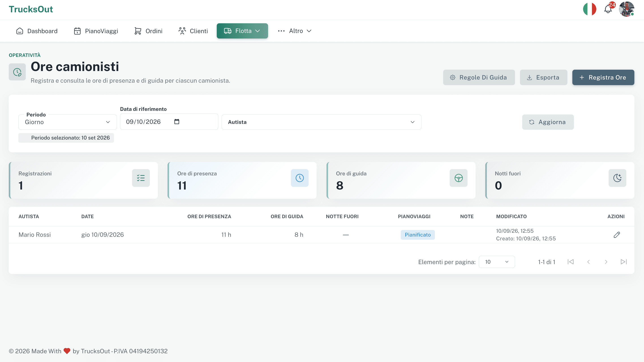Go to the next page
The width and height of the screenshot is (644, 362).
[x=606, y=262]
